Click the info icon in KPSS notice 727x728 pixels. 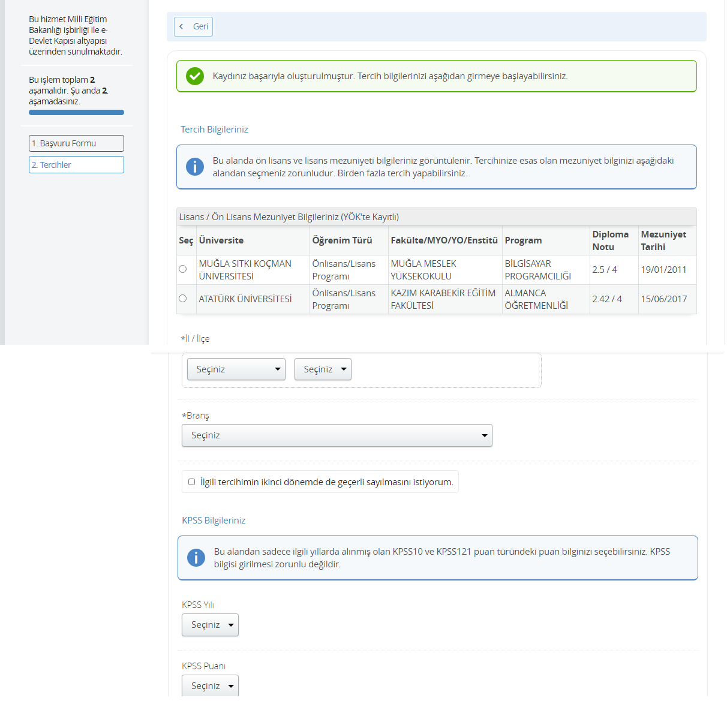196,558
